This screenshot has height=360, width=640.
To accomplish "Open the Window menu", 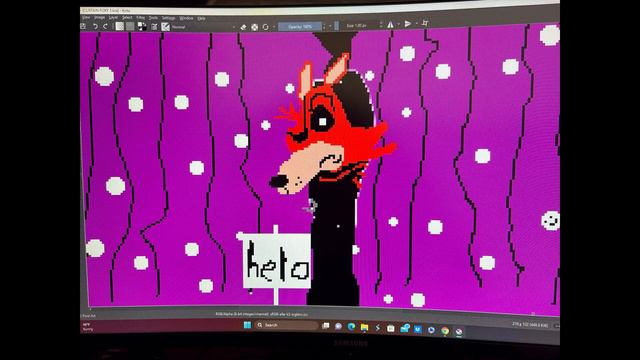I will point(186,18).
